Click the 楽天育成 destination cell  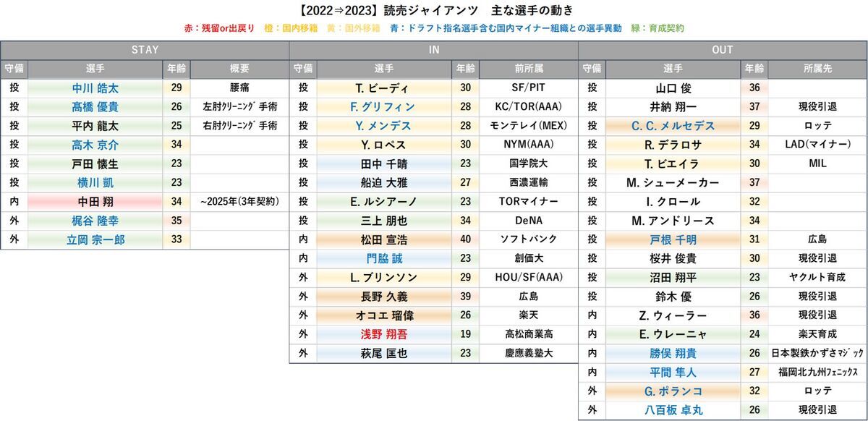817,333
